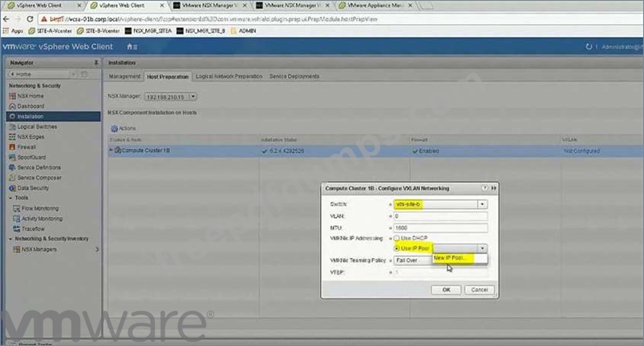This screenshot has height=346, width=644.
Task: Open the Service Definitions icon
Action: pos(12,167)
